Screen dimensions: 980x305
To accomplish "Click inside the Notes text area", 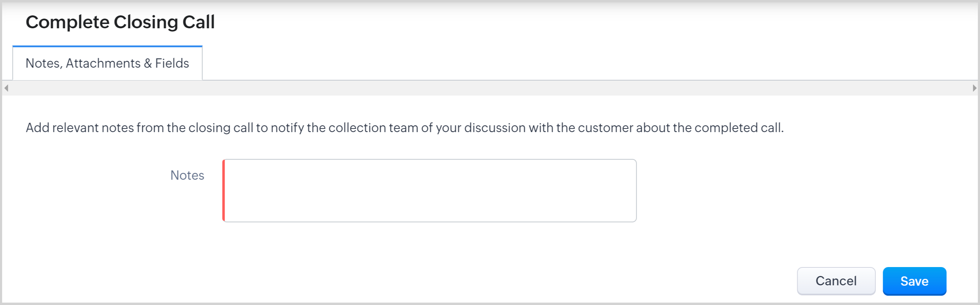I will tap(430, 190).
